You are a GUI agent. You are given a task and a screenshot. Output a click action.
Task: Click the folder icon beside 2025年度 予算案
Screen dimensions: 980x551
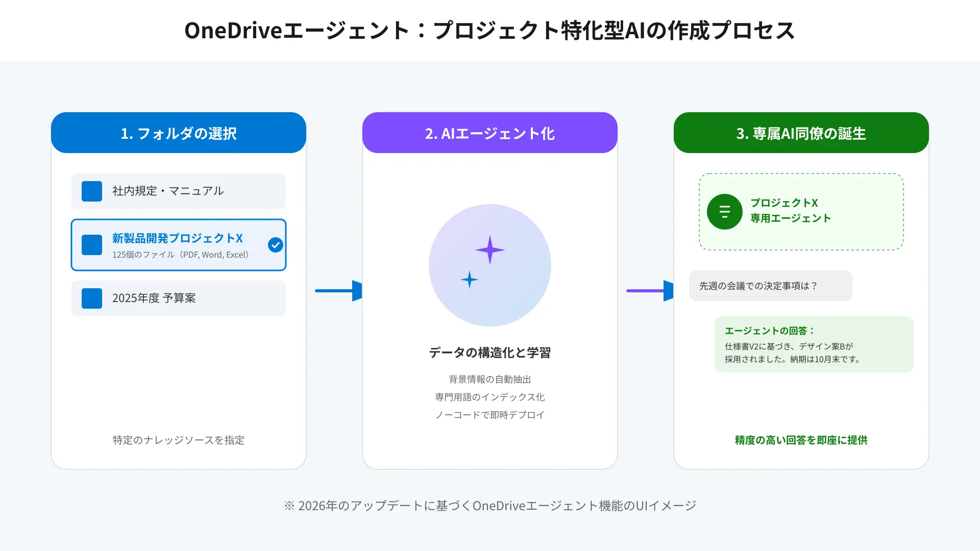(92, 298)
